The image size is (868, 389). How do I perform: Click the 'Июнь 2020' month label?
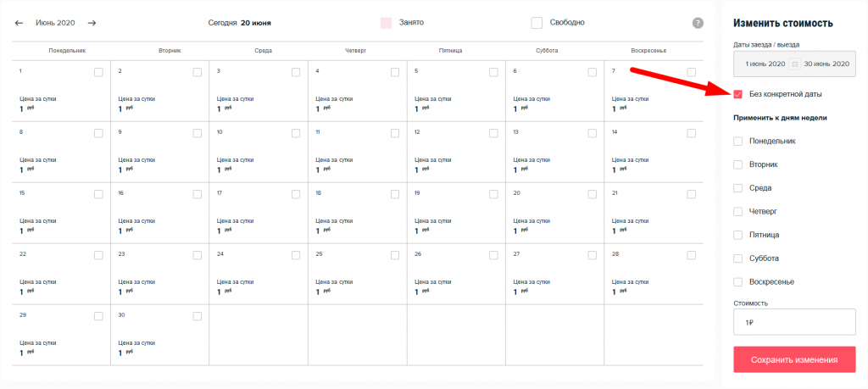pos(55,23)
